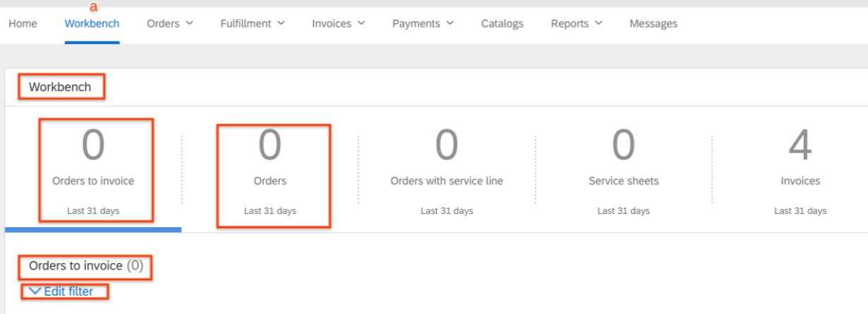Go to the Catalogs tab
The height and width of the screenshot is (314, 868).
[502, 23]
